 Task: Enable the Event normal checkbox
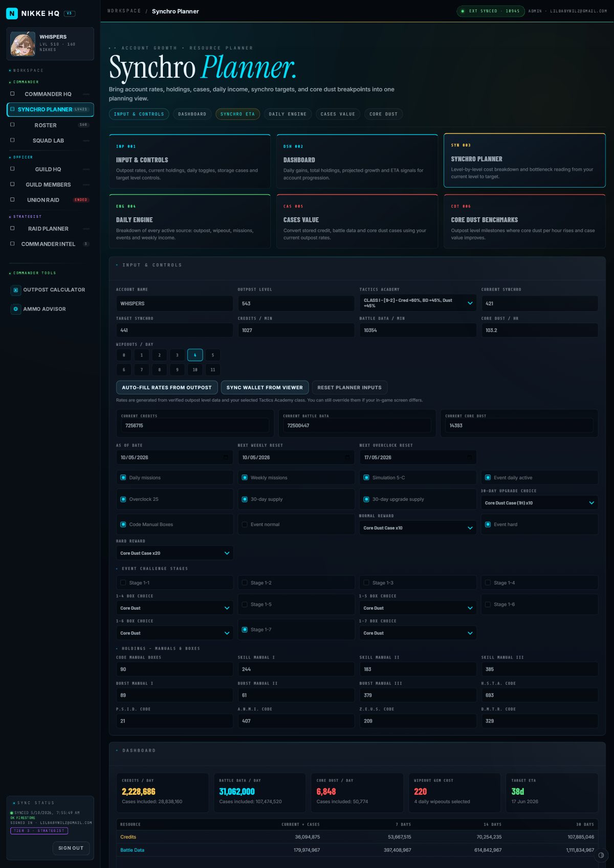pos(245,524)
